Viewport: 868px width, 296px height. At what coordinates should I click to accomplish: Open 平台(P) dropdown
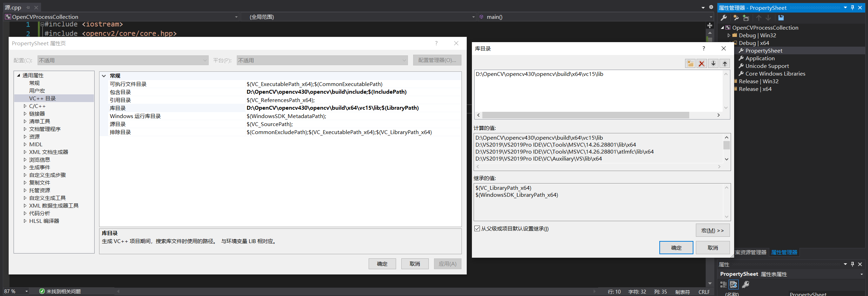coord(322,60)
